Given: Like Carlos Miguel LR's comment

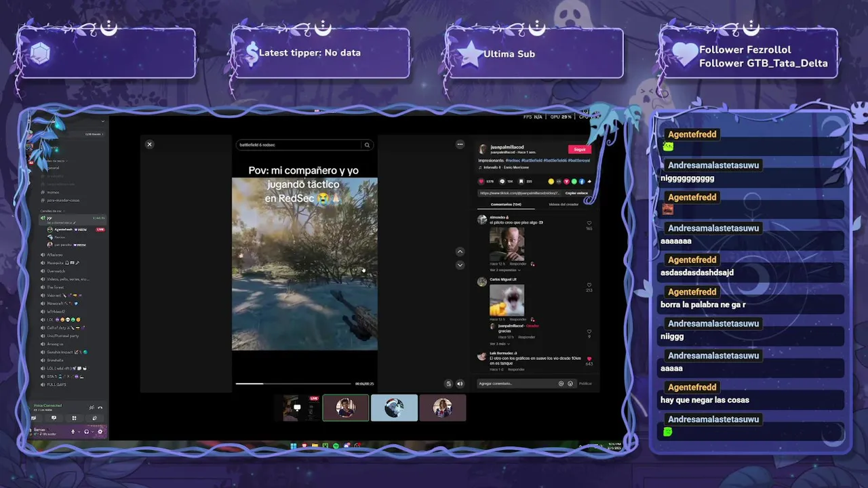Looking at the screenshot, I should tap(589, 285).
